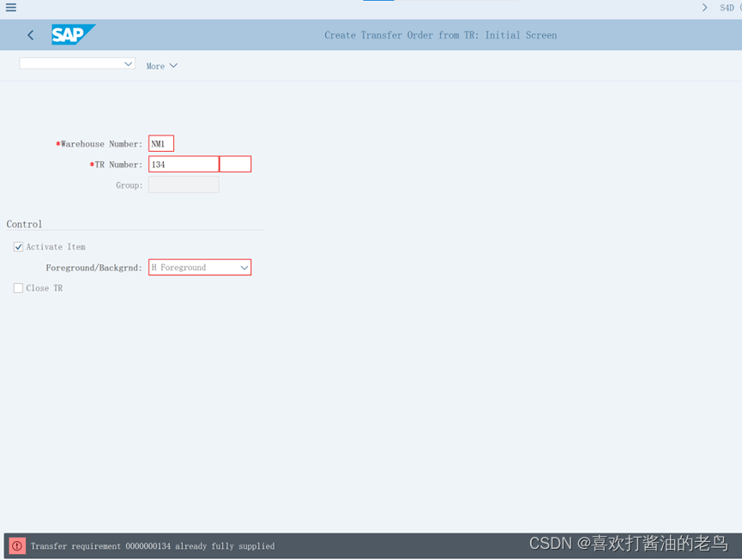
Task: Expand the More menu
Action: click(161, 66)
